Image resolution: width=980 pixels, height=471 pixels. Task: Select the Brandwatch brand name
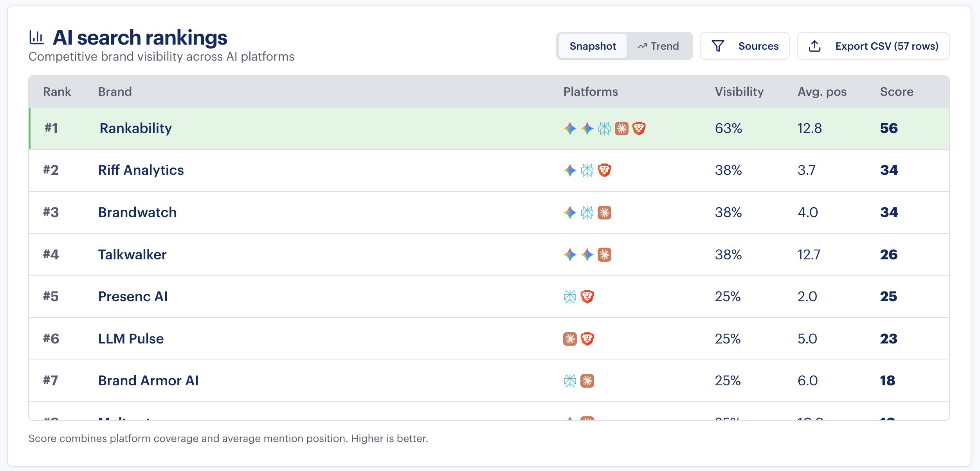pos(137,212)
